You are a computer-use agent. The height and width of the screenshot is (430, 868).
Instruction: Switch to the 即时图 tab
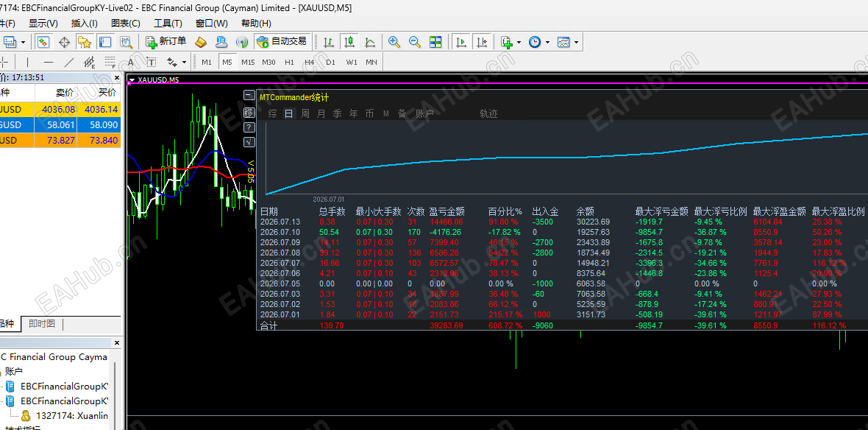tap(42, 324)
